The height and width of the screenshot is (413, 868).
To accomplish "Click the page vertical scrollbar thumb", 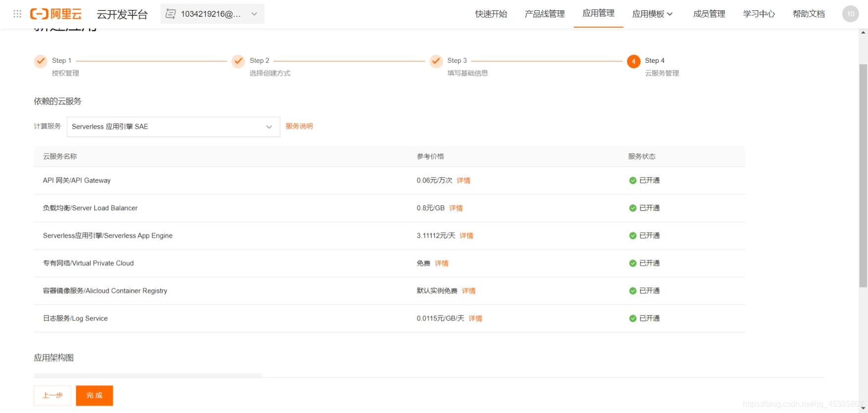I will click(x=864, y=176).
